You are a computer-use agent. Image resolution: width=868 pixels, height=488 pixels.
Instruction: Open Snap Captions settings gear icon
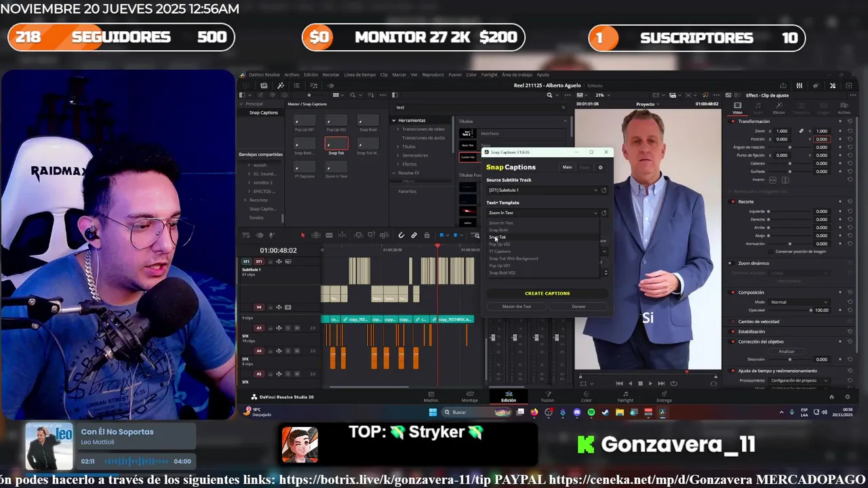(x=600, y=167)
